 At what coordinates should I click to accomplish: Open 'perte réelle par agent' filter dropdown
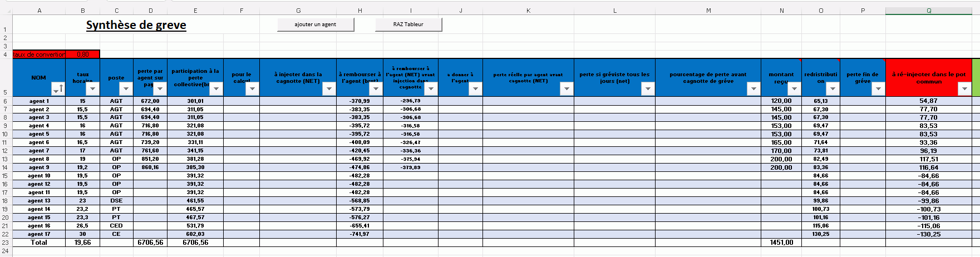coord(567,89)
